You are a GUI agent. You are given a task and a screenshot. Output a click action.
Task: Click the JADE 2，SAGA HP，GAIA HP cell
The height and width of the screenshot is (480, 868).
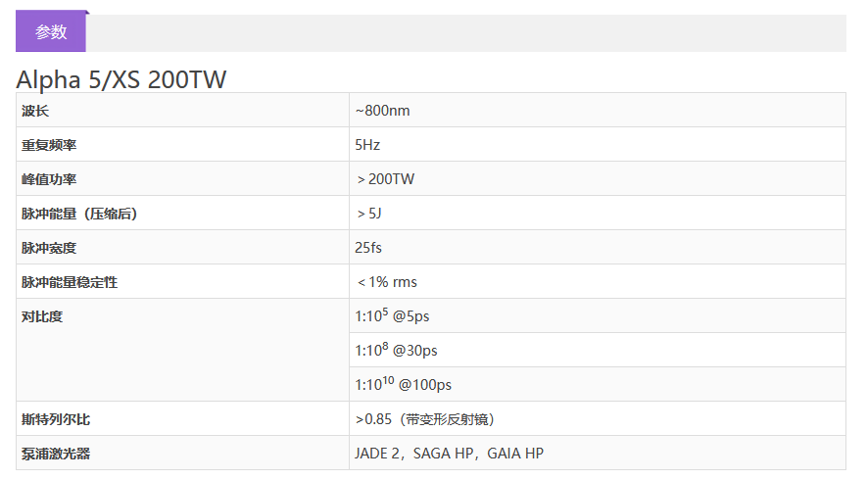point(449,454)
